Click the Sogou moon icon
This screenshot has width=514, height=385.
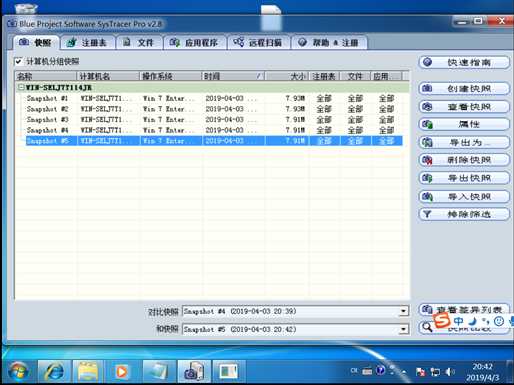472,321
